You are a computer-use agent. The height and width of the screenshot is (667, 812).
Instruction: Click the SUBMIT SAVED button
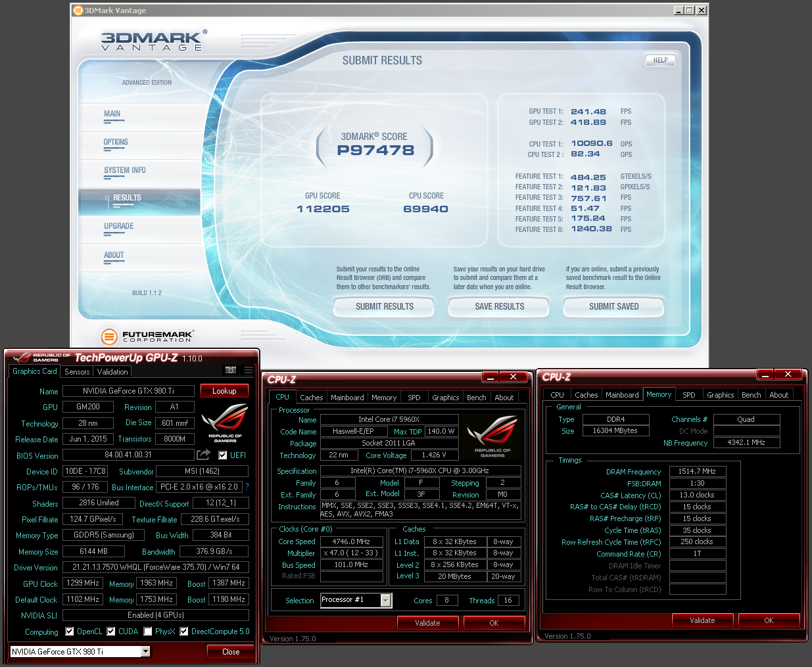click(x=614, y=306)
